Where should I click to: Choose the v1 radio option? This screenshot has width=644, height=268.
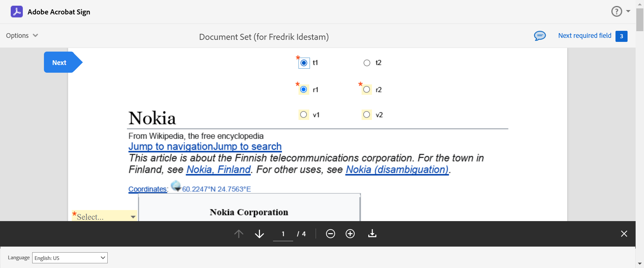pyautogui.click(x=304, y=115)
